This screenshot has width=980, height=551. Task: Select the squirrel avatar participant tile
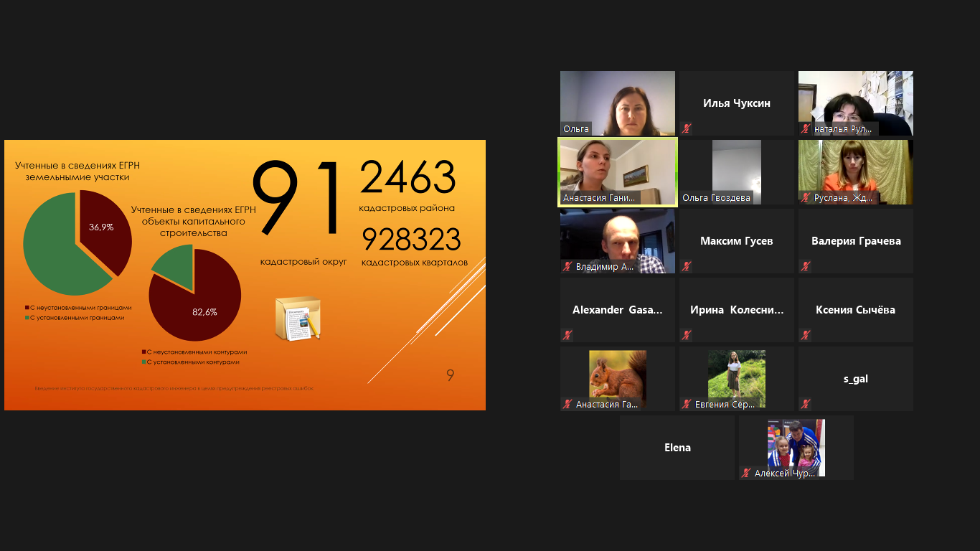point(618,379)
